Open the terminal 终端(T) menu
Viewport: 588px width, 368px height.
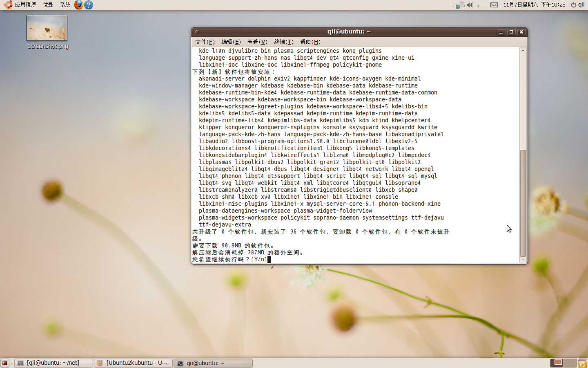(284, 42)
